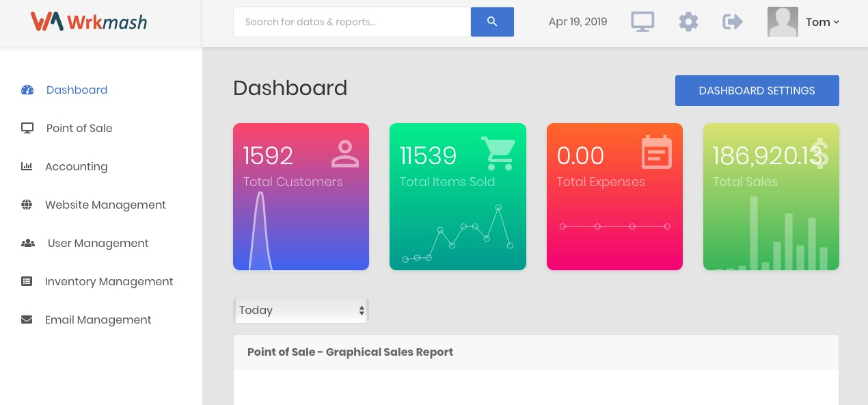The width and height of the screenshot is (868, 405).
Task: Open the Total Sales card
Action: 771,196
